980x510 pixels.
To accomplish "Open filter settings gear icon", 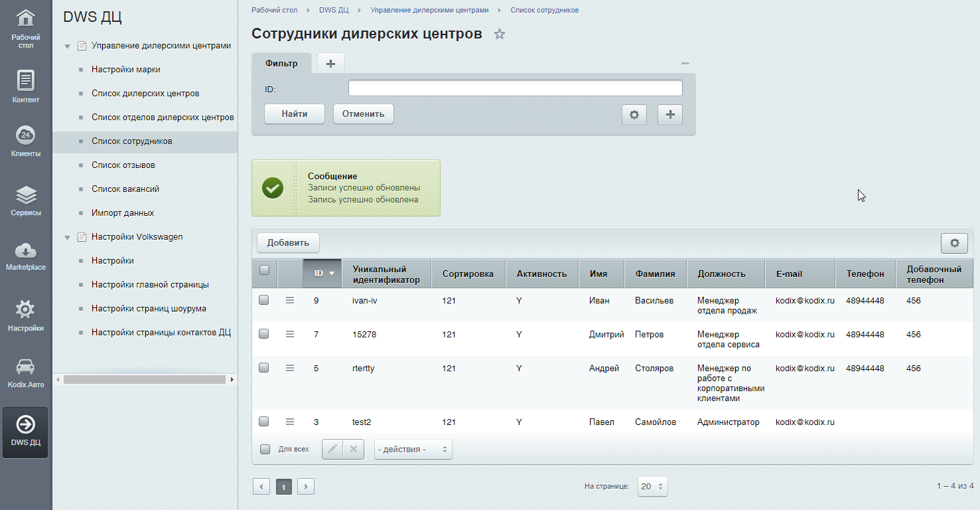I will (634, 114).
